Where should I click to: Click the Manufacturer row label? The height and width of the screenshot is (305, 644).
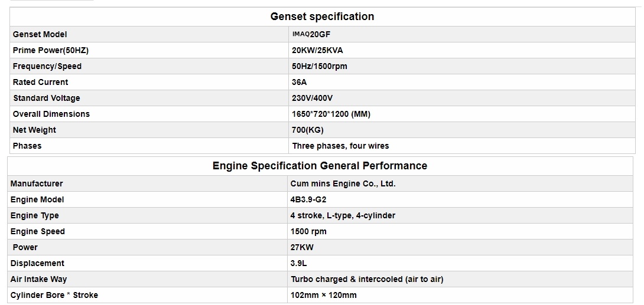[37, 183]
